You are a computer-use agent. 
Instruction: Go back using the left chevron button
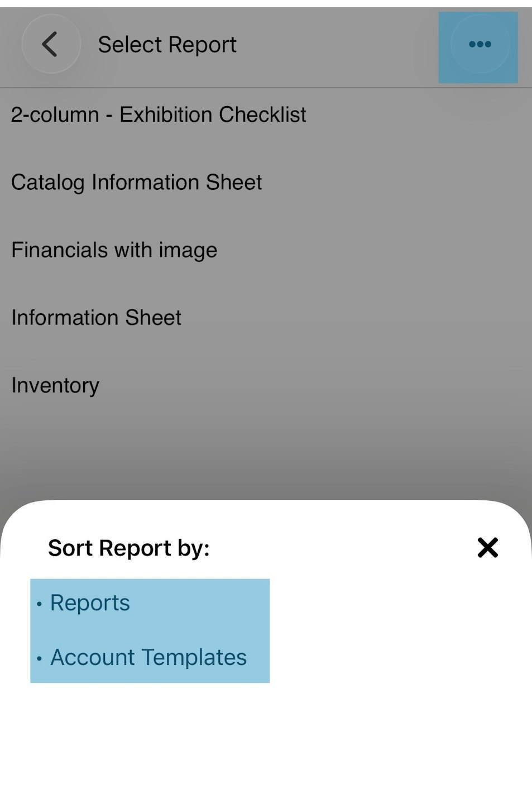(x=51, y=44)
